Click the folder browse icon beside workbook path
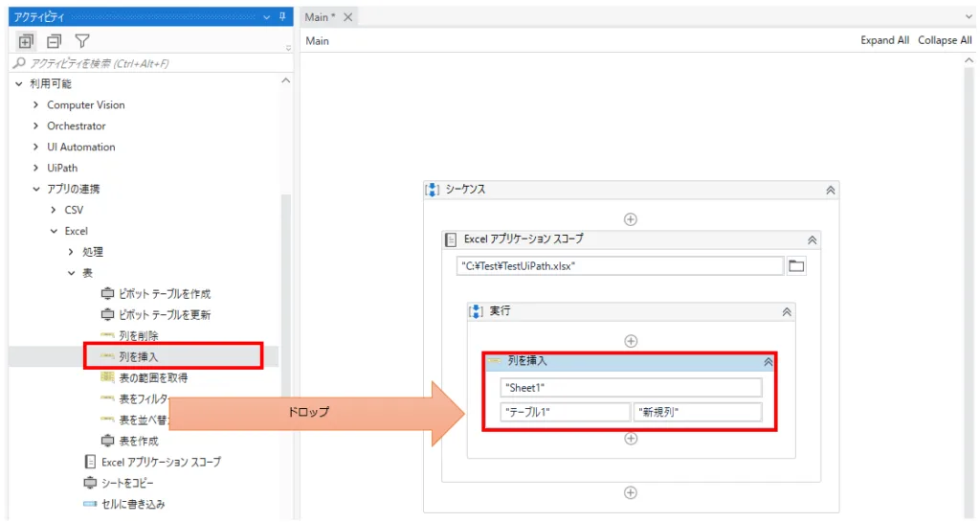This screenshot has width=980, height=522. pos(796,266)
